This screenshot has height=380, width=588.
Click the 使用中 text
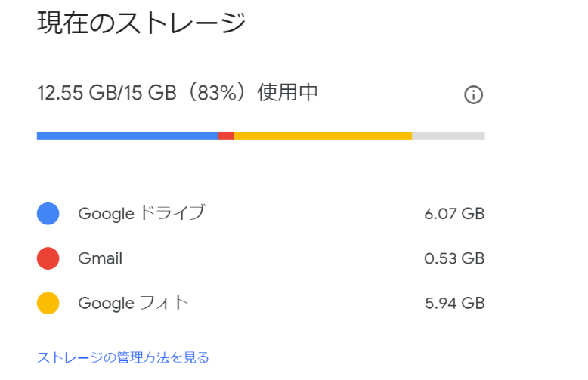(x=288, y=93)
